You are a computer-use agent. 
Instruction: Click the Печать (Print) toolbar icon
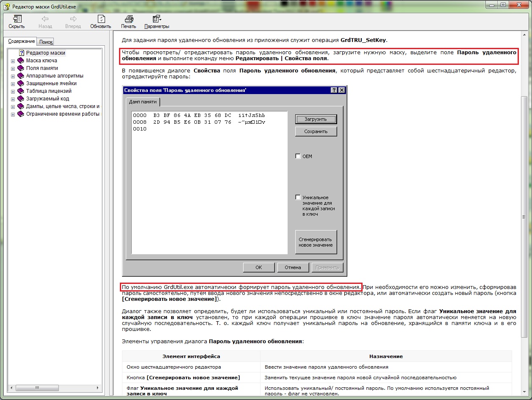click(128, 19)
